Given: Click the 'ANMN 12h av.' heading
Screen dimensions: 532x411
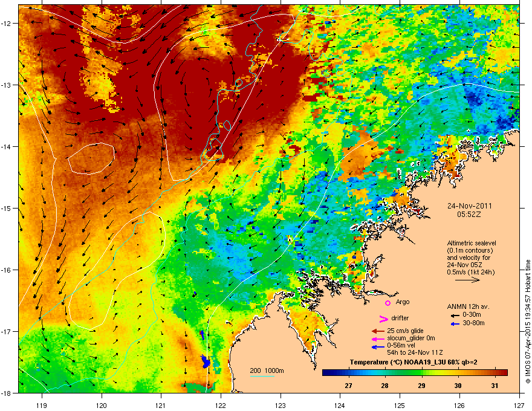Looking at the screenshot, I should [x=468, y=306].
